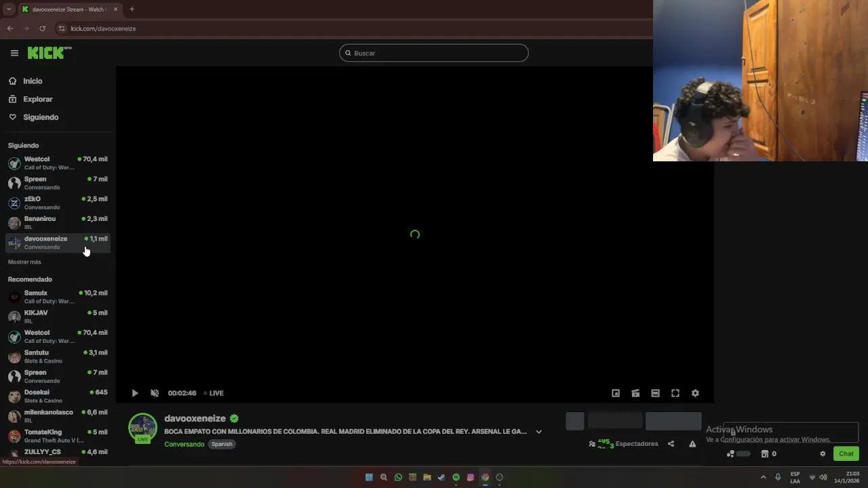Open Steam from the taskbar

441,477
